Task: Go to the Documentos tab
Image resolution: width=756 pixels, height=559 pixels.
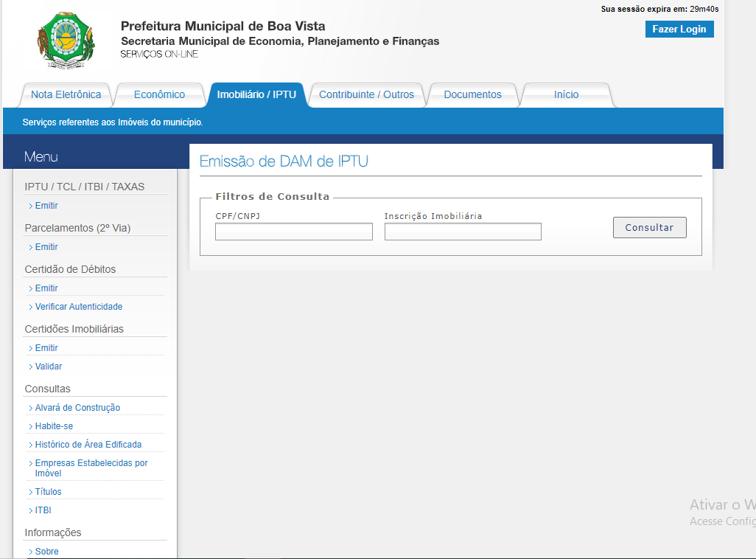Action: tap(472, 94)
